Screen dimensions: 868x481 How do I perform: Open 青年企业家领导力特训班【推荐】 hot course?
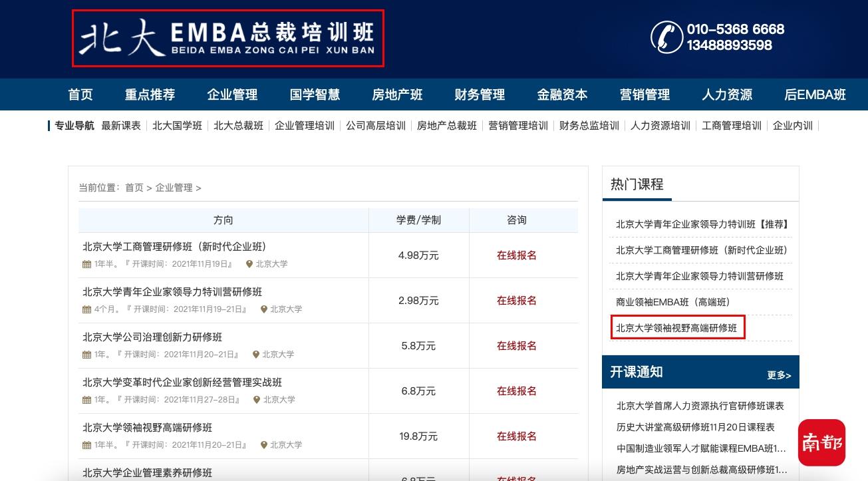(x=702, y=224)
